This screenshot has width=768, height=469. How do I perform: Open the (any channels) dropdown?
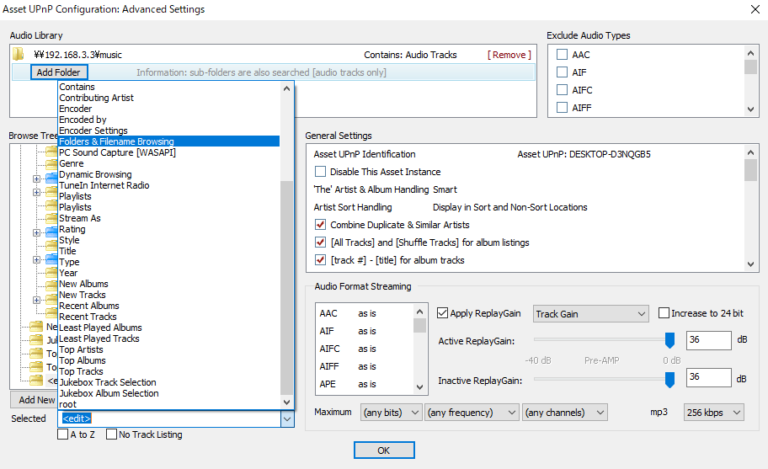[x=565, y=413]
